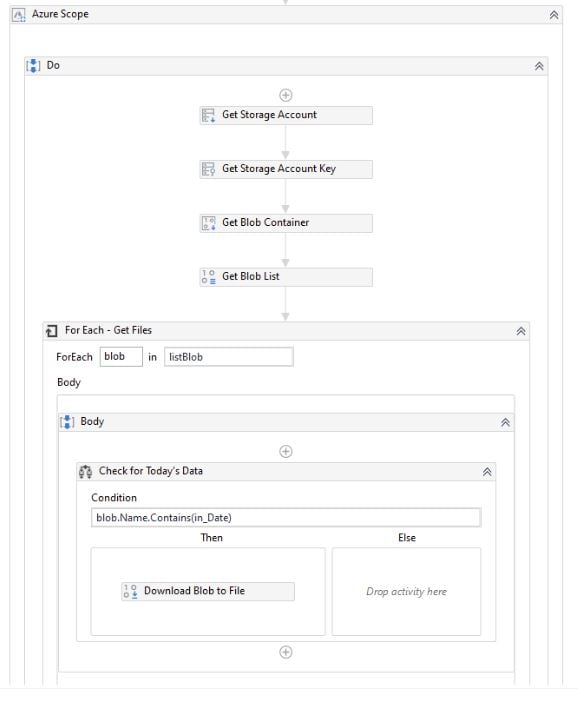
Task: Click the Download Blob to File icon
Action: click(130, 591)
